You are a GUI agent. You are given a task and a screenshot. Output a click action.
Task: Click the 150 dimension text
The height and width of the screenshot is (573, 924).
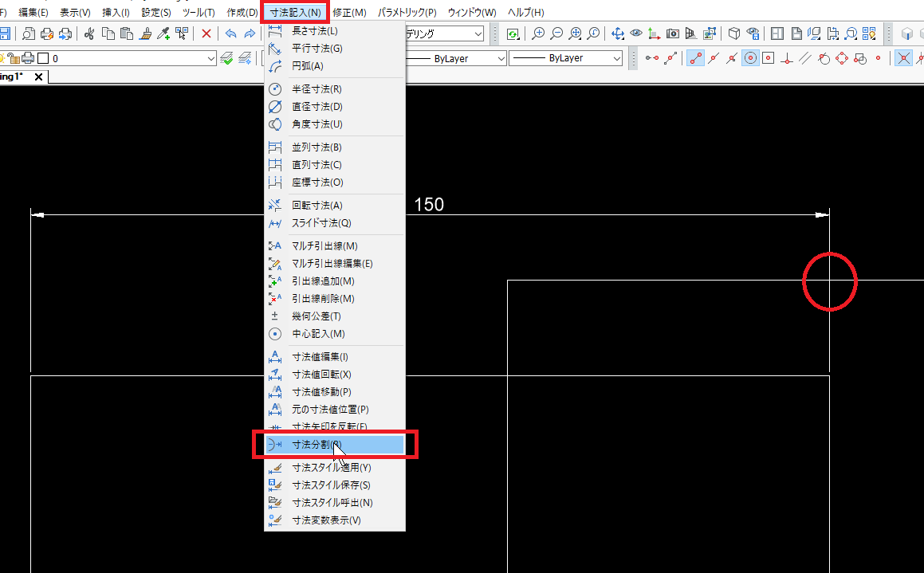pos(429,204)
